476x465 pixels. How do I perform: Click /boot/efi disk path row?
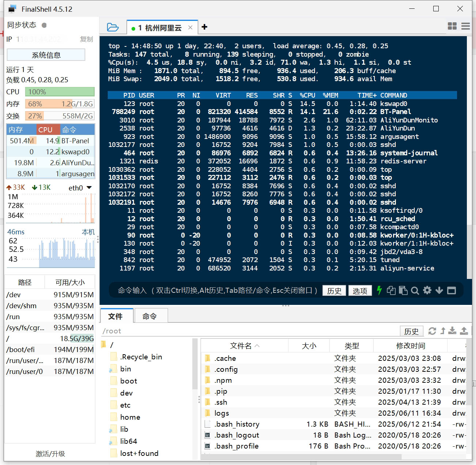50,349
